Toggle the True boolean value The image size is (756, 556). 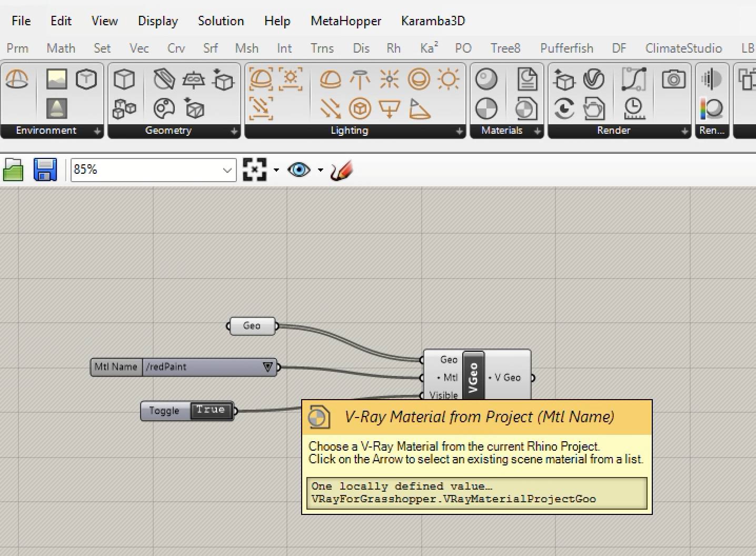click(x=211, y=410)
